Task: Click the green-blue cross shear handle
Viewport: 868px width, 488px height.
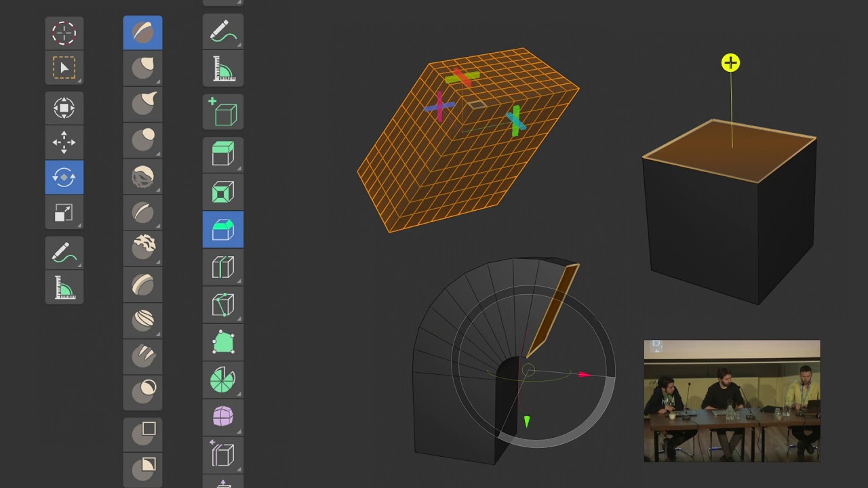Action: [516, 120]
